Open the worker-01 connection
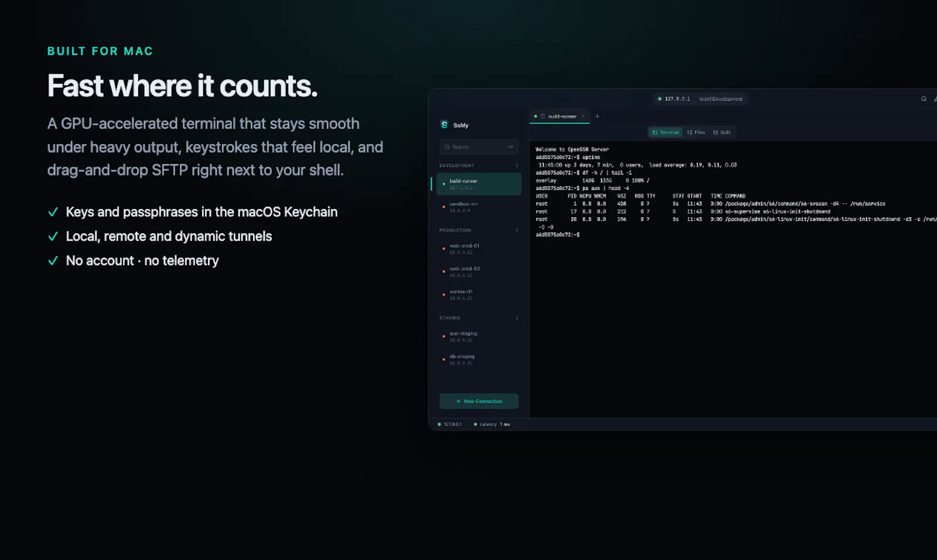The image size is (937, 560). pos(479,294)
